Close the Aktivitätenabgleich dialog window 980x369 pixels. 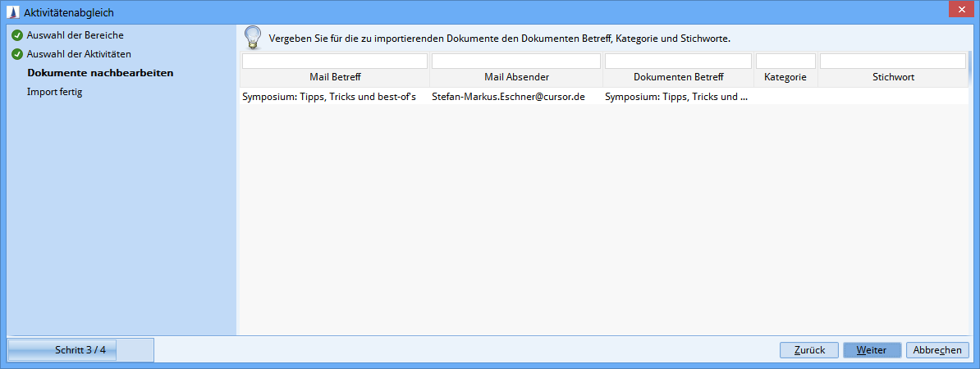click(956, 9)
